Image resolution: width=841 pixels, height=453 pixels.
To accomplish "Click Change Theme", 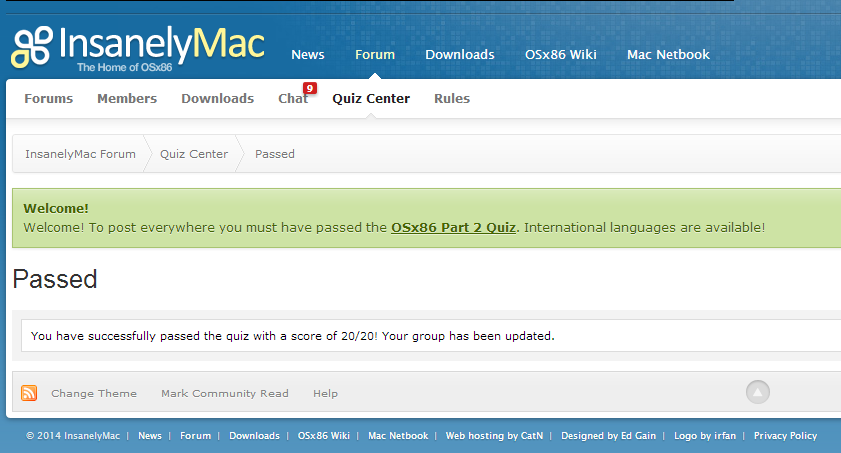I will pyautogui.click(x=94, y=393).
